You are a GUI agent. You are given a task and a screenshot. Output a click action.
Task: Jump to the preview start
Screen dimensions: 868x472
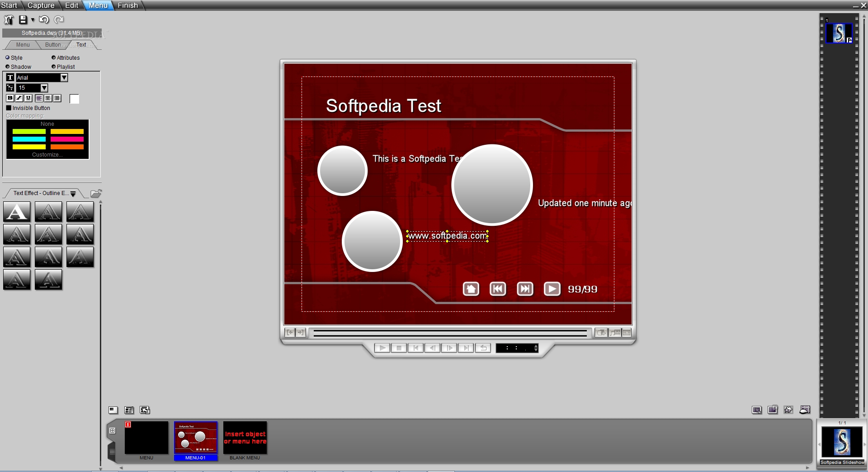click(x=415, y=348)
